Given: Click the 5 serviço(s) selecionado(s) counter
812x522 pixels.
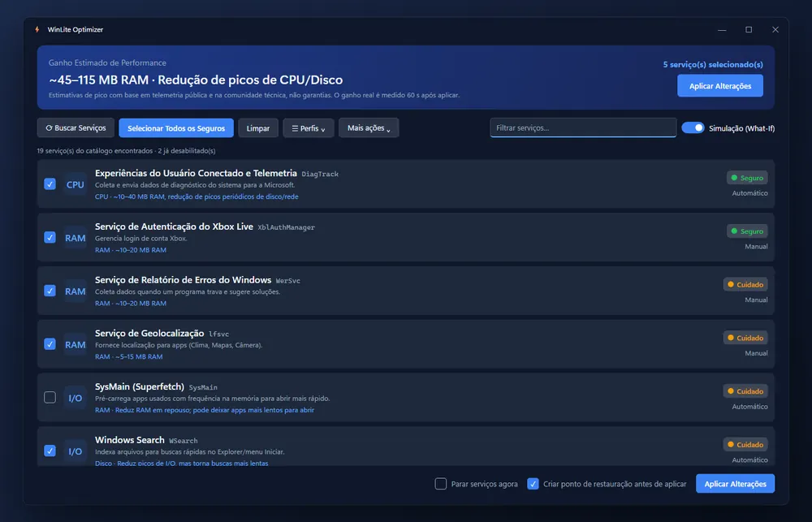Looking at the screenshot, I should (x=713, y=65).
